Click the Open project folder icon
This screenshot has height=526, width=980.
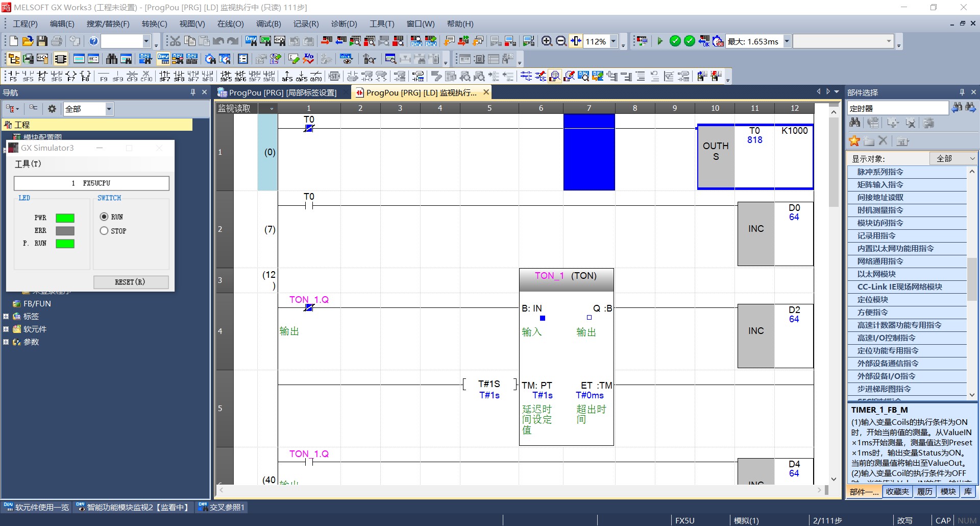[28, 41]
